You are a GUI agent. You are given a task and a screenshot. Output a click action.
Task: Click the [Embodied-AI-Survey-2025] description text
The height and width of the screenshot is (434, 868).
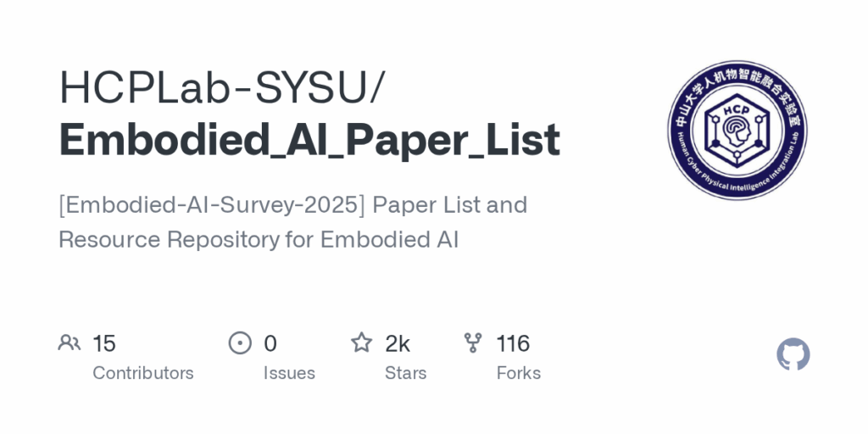[x=212, y=205]
